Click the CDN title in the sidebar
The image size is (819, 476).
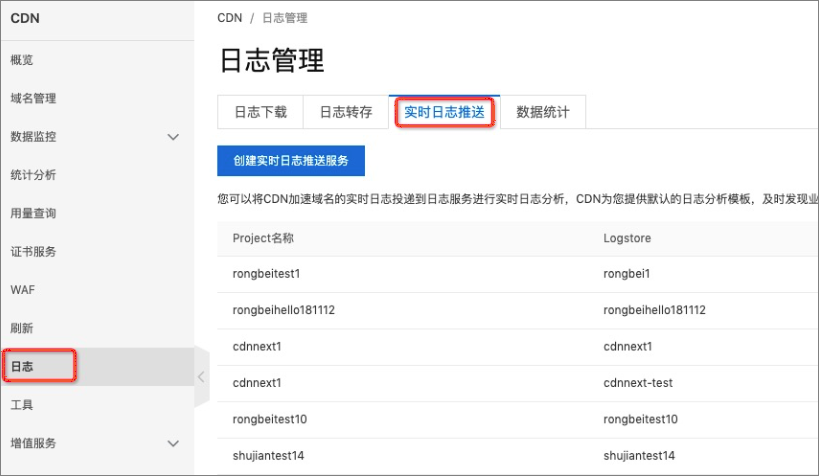(25, 18)
